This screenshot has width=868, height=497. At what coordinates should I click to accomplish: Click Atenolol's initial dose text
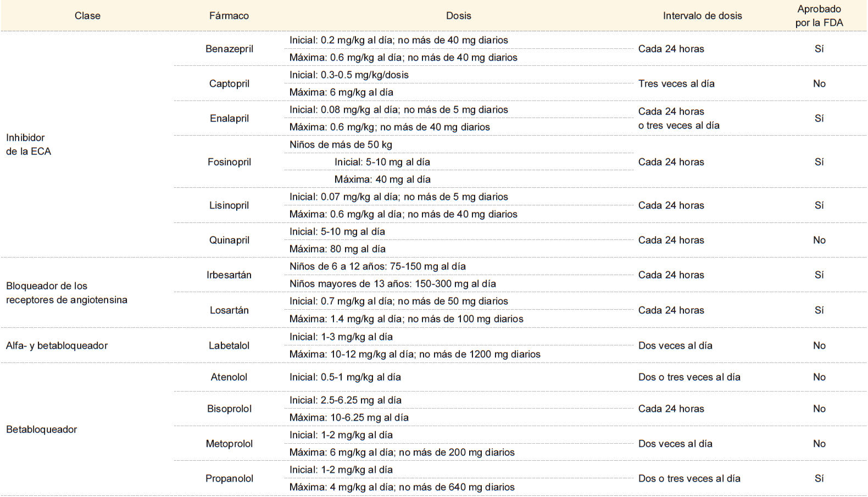click(x=345, y=377)
